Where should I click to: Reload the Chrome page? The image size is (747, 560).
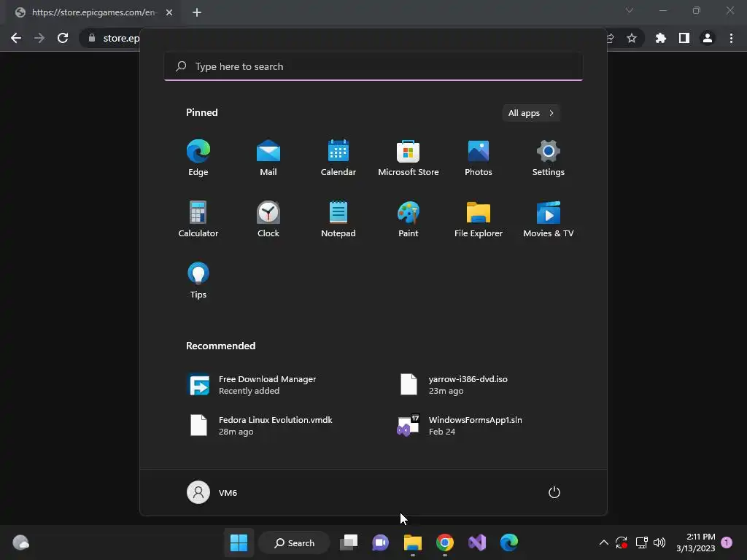tap(63, 38)
